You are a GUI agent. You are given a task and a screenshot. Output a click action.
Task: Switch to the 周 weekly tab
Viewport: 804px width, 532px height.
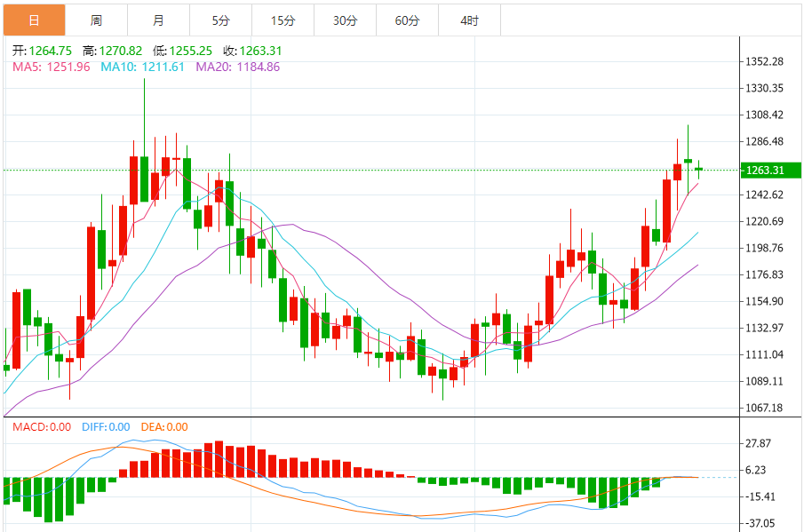pyautogui.click(x=97, y=20)
